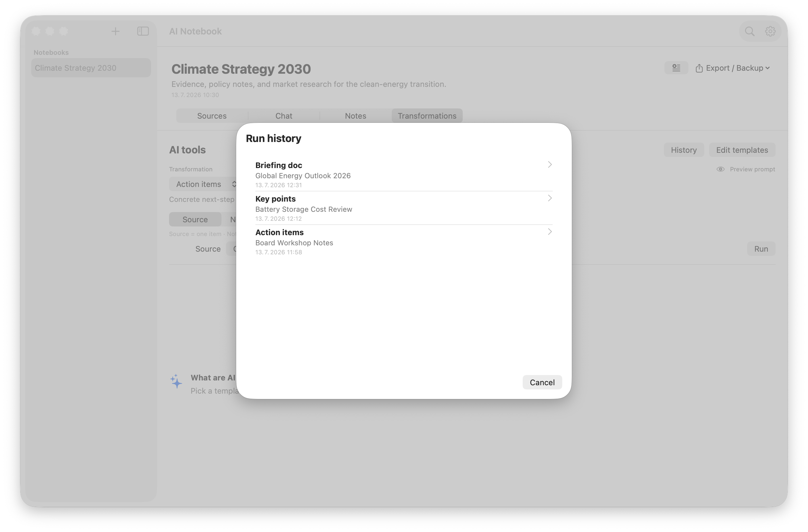Click timestamp 13. 7. 2026 12:31

(x=278, y=185)
